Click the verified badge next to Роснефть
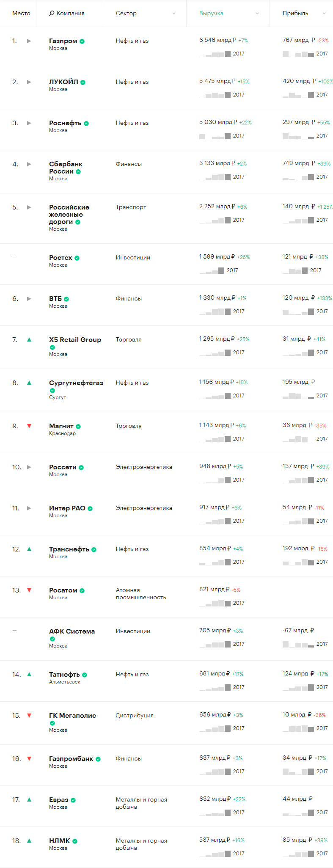 coord(86,124)
